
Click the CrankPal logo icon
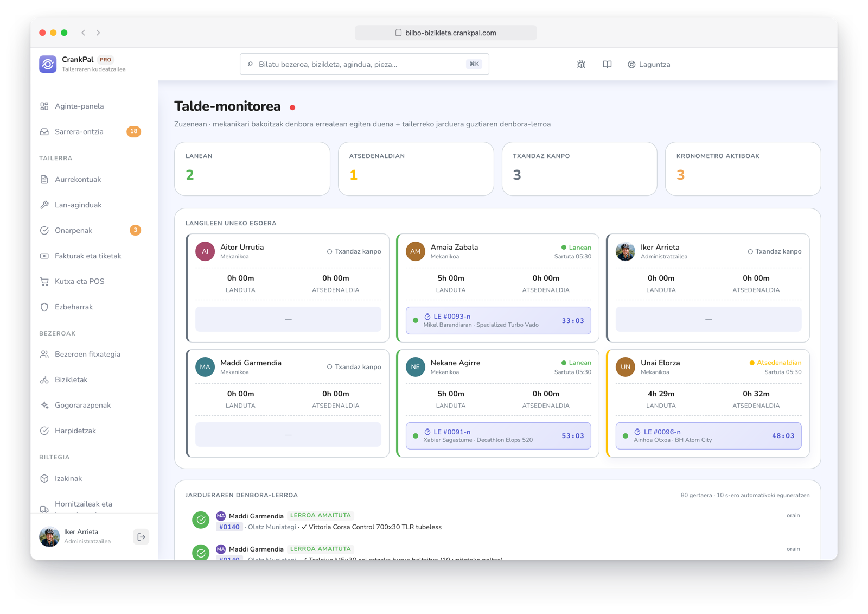(x=48, y=64)
